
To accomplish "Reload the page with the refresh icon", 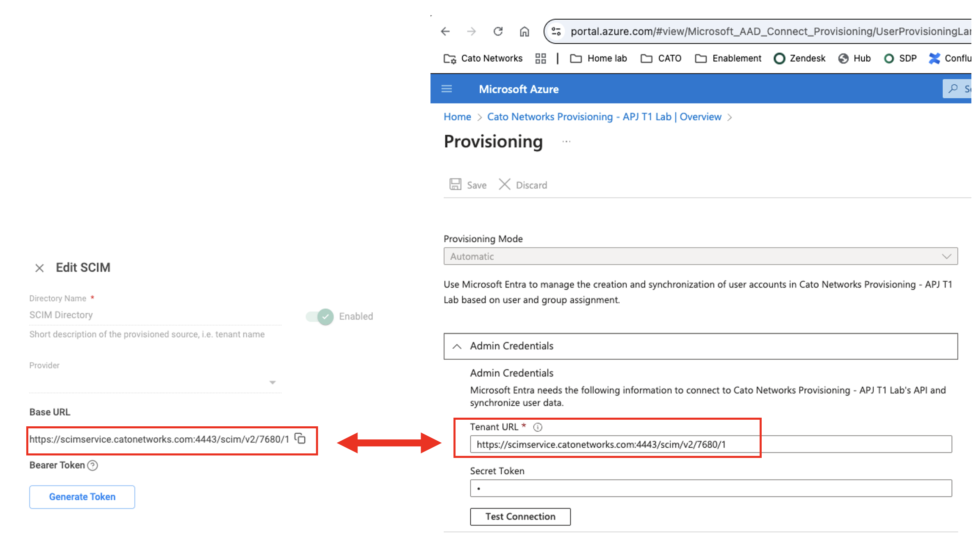I will click(x=498, y=31).
